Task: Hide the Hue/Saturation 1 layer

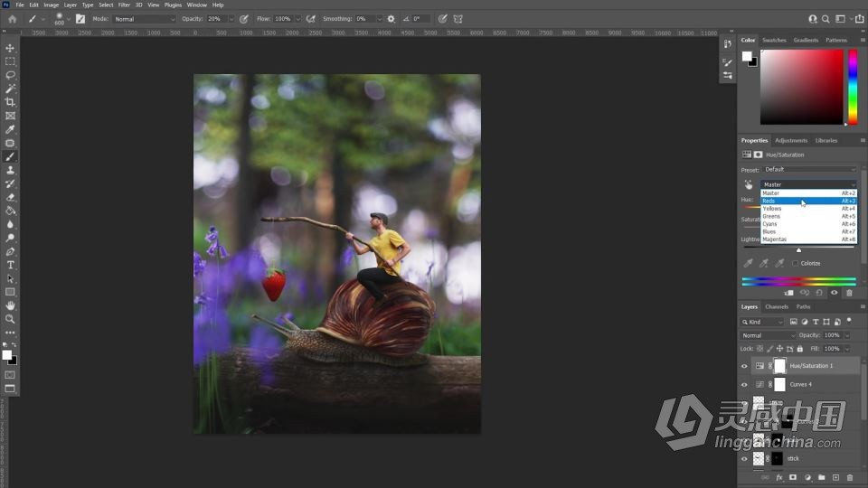Action: pos(744,366)
